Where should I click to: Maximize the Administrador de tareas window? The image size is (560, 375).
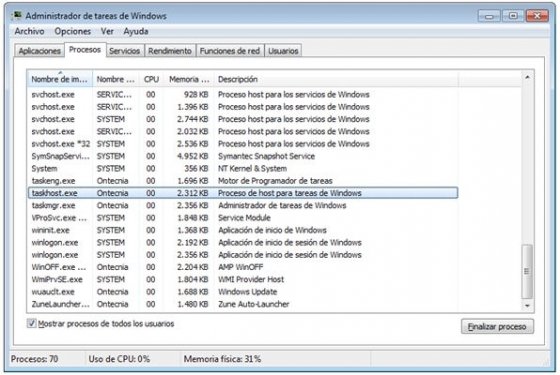coord(513,16)
